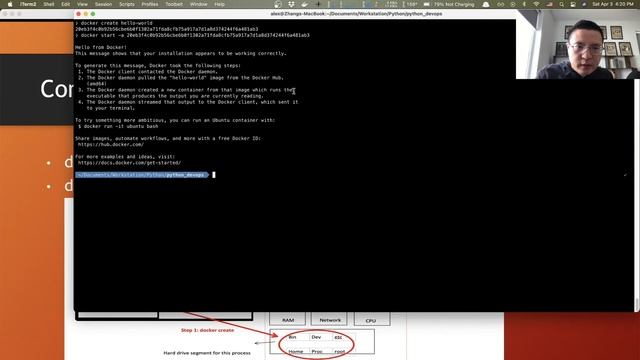Image resolution: width=640 pixels, height=360 pixels.
Task: Click the RAM box in the slide
Action: coord(288,319)
